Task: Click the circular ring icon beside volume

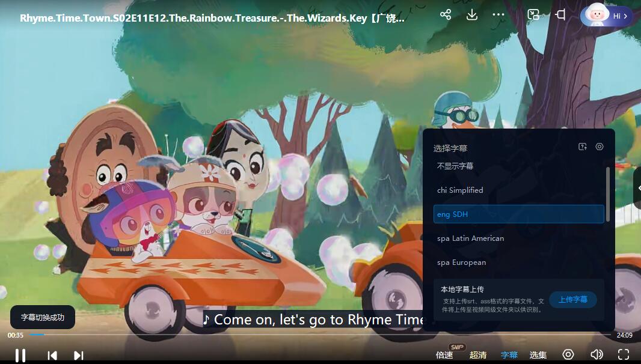Action: click(x=568, y=354)
